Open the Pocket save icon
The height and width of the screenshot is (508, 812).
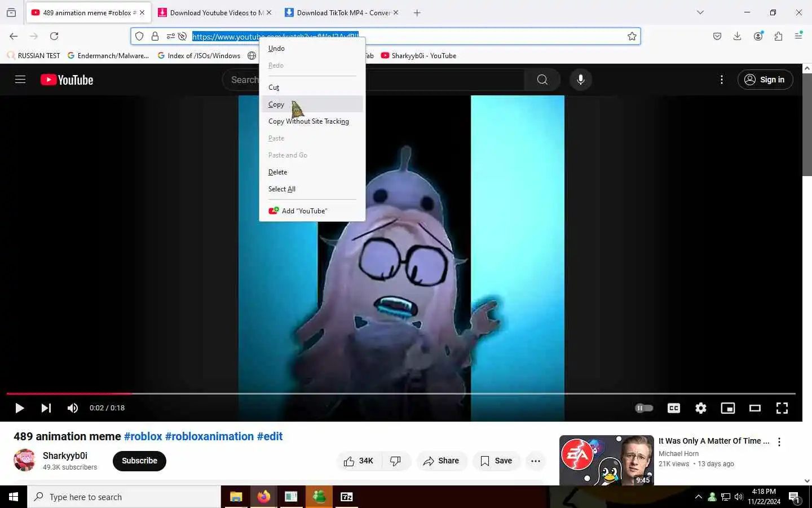point(717,36)
